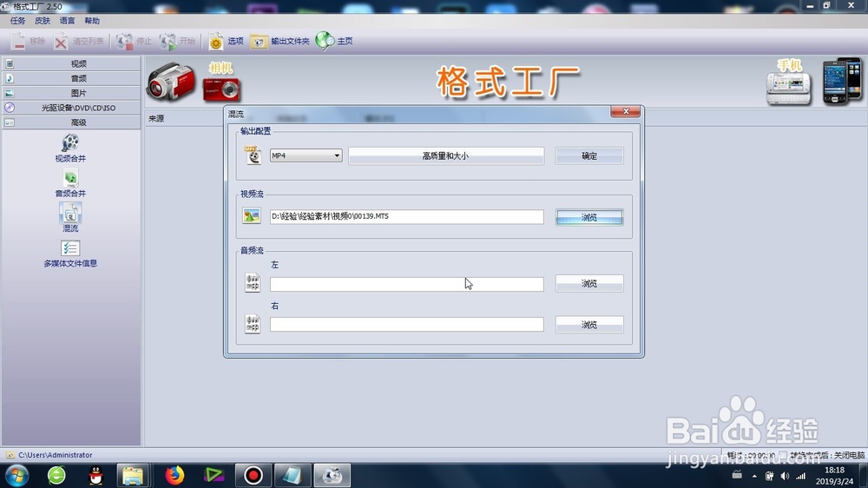Click the 高质量和大小 quality settings button
The image size is (868, 488).
coord(445,155)
